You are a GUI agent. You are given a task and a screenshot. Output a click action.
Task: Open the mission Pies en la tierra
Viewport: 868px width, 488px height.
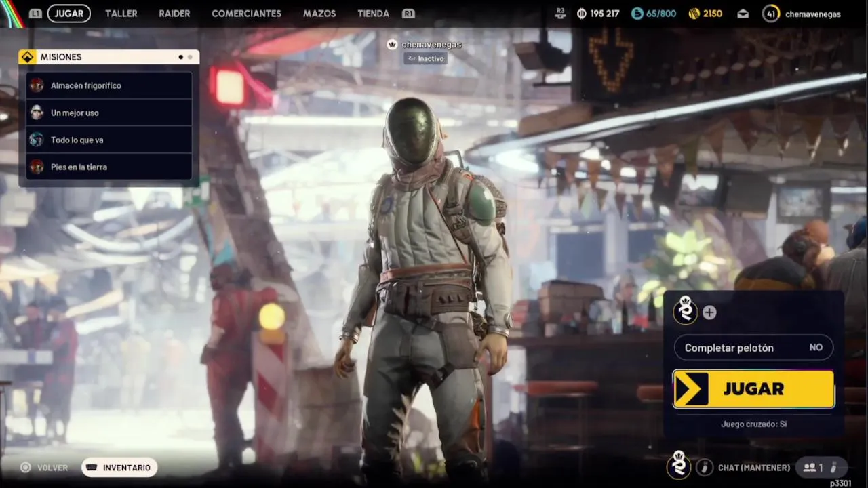click(108, 167)
